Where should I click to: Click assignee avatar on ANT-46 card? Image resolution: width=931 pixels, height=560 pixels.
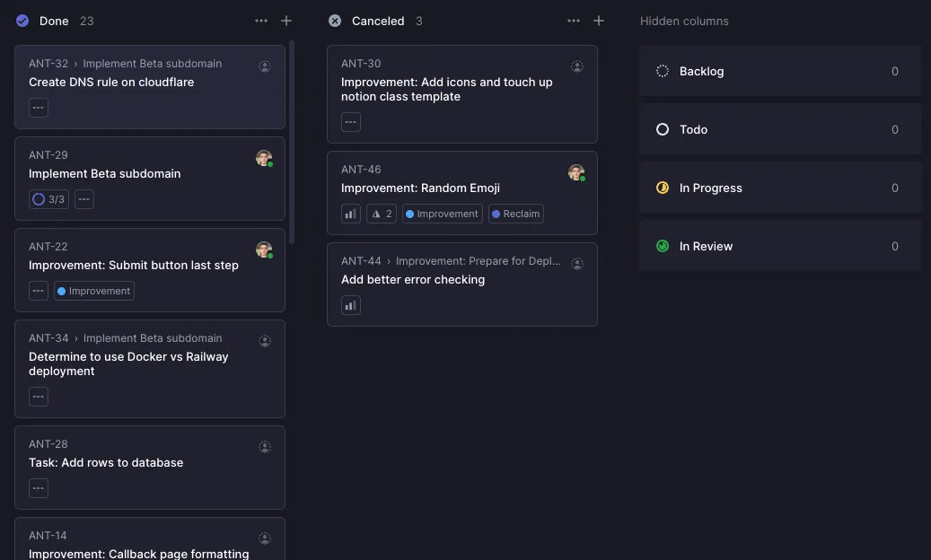[x=576, y=172]
